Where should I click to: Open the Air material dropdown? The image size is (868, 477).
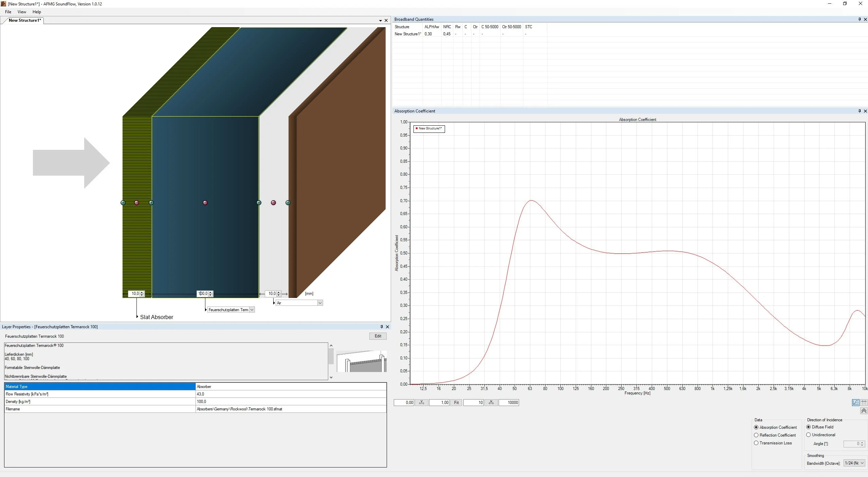(x=320, y=303)
